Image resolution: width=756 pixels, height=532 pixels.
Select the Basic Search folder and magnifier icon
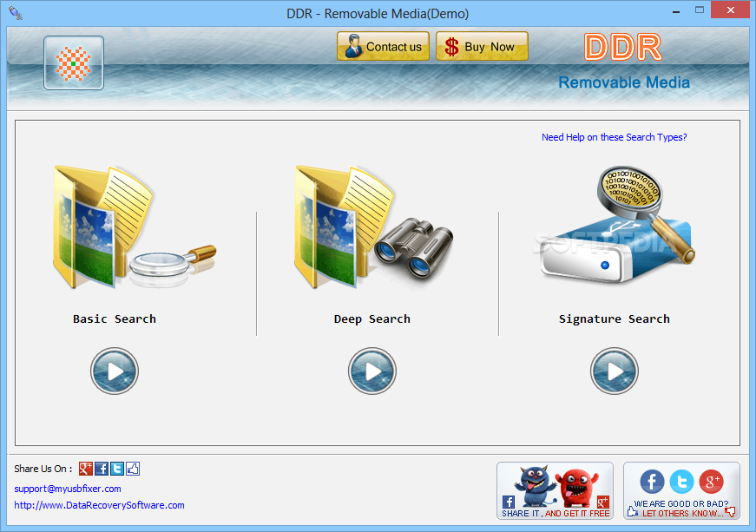pyautogui.click(x=134, y=227)
